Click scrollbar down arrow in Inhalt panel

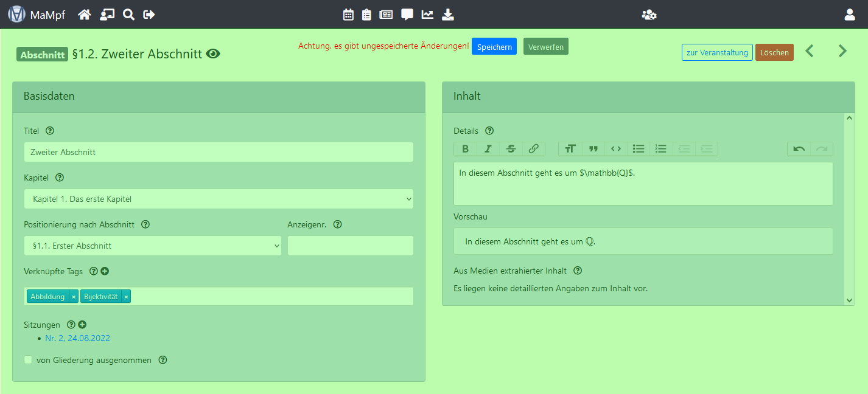[x=850, y=300]
